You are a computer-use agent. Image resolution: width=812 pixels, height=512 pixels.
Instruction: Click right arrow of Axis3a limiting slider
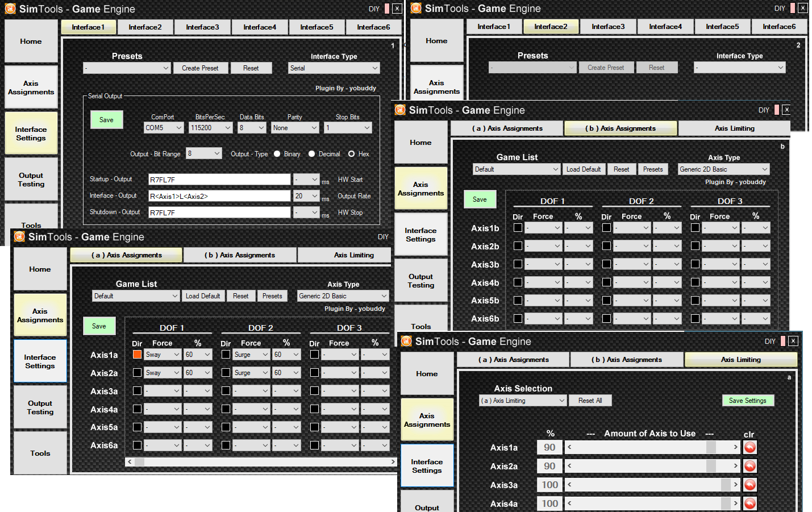(735, 485)
